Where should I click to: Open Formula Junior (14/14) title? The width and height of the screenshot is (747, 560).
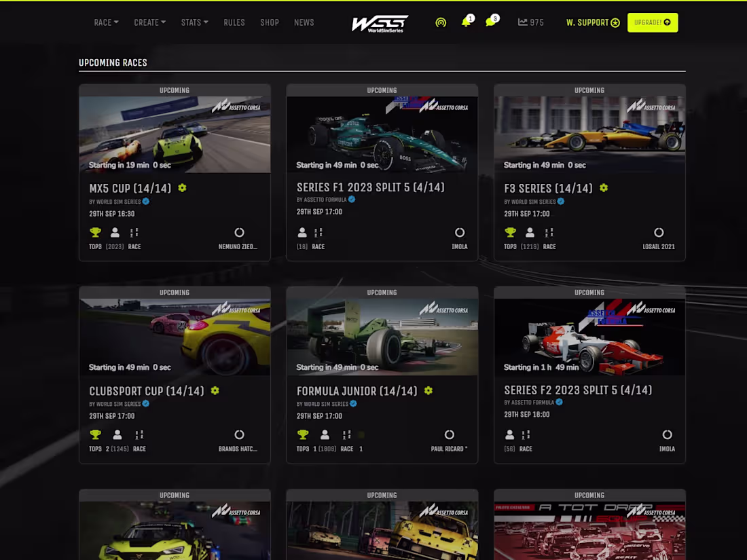tap(357, 391)
